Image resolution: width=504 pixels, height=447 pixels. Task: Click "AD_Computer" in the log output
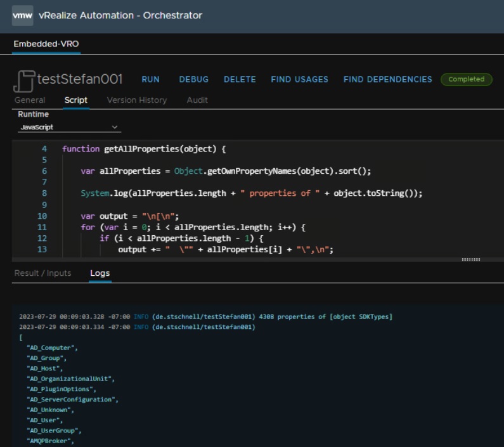[x=52, y=347]
